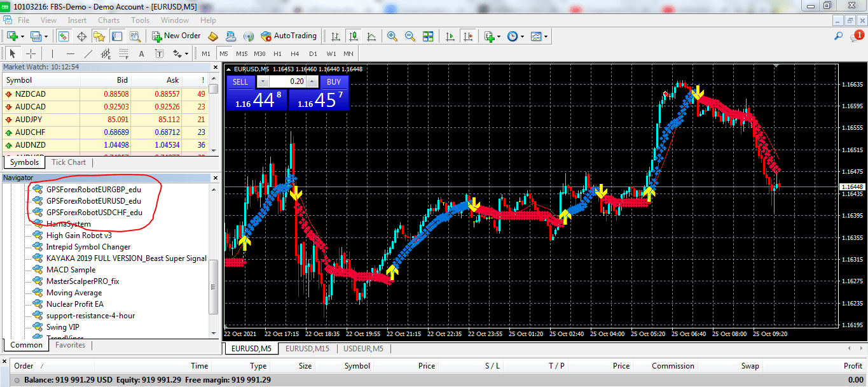Switch to the Tick Chart tab
868x387 pixels.
click(x=69, y=162)
